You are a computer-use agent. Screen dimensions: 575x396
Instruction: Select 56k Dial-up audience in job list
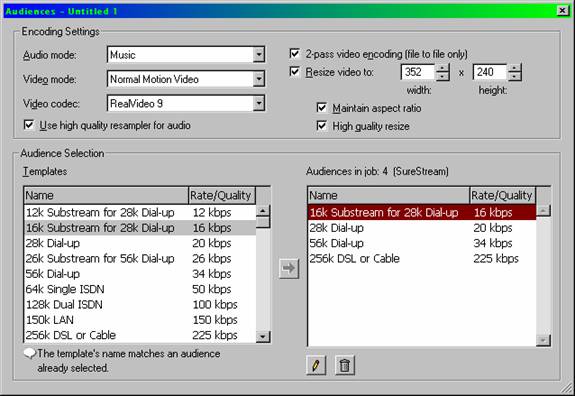(422, 243)
